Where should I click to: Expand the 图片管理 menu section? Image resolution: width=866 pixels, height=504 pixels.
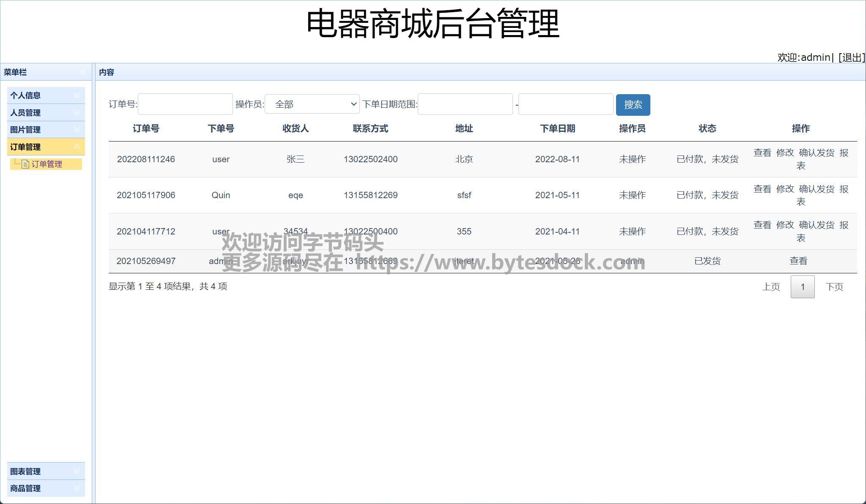coord(46,130)
